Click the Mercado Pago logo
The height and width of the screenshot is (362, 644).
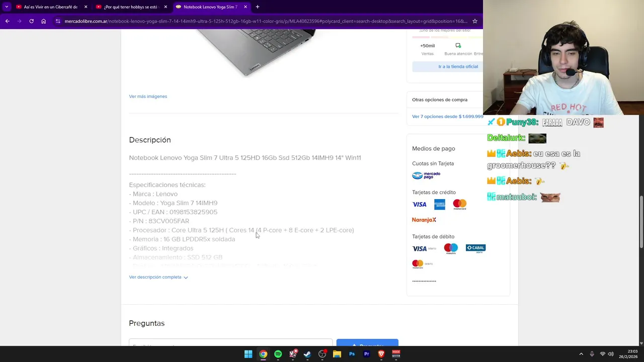[426, 175]
